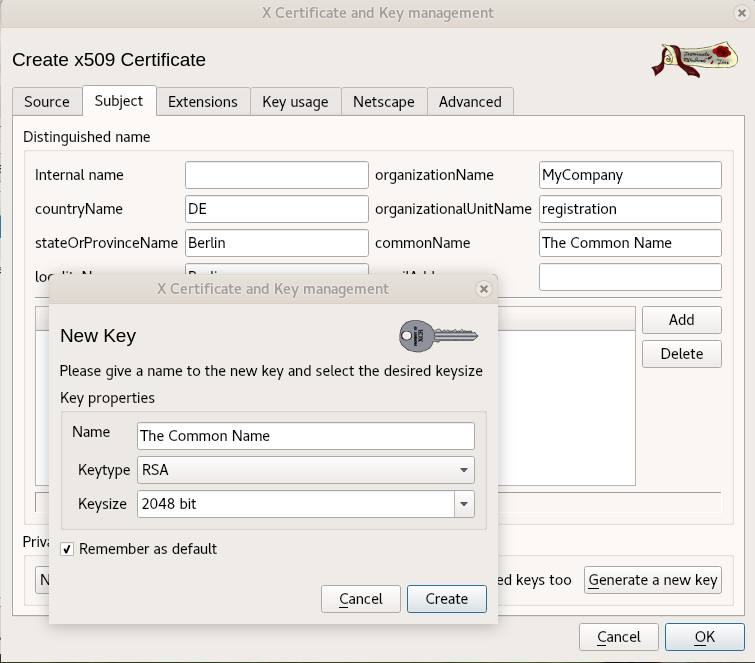755x663 pixels.
Task: Click the Internal name text field
Action: (x=276, y=175)
